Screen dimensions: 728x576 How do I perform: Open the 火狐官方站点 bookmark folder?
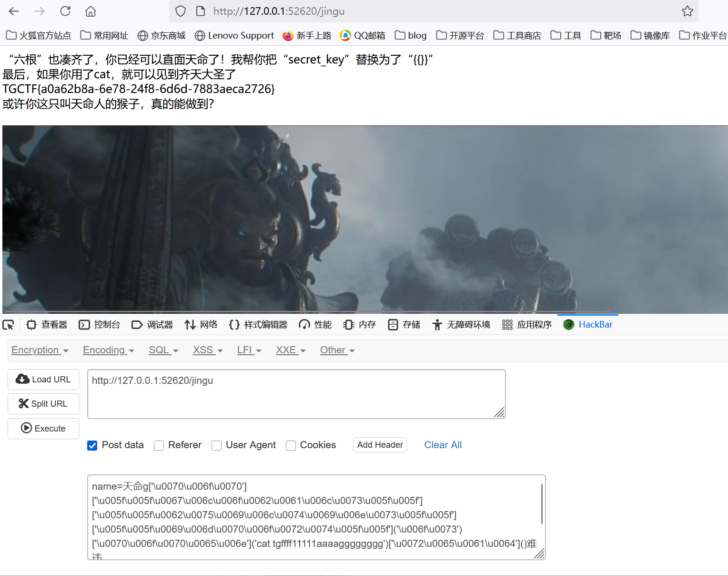[x=38, y=35]
